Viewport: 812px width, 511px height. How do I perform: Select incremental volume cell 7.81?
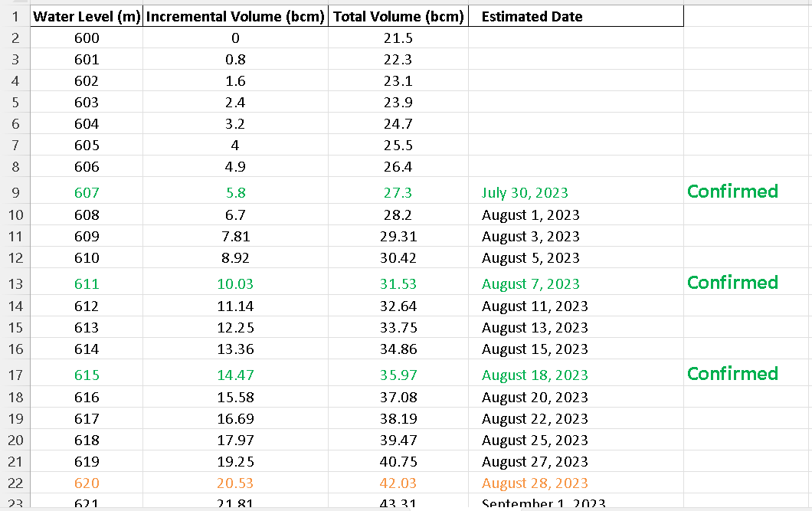click(x=236, y=237)
